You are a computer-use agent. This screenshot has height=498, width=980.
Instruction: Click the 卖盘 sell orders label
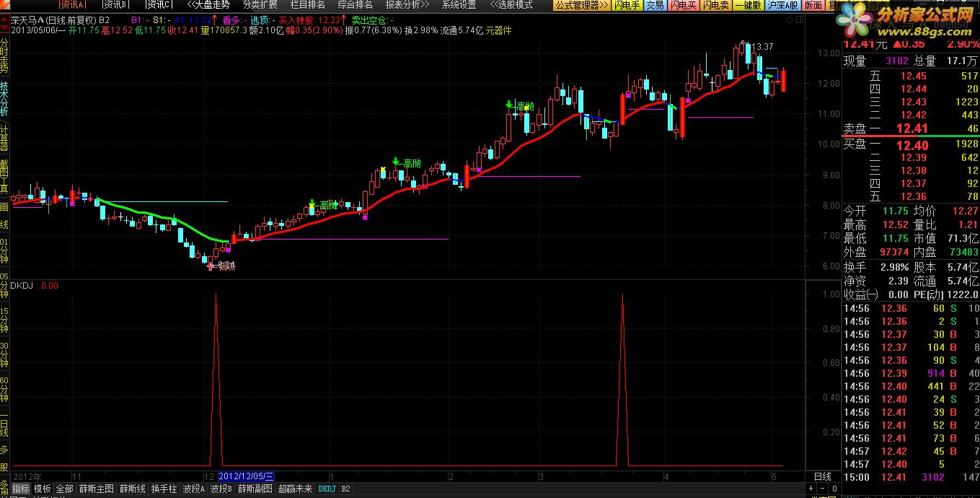855,128
